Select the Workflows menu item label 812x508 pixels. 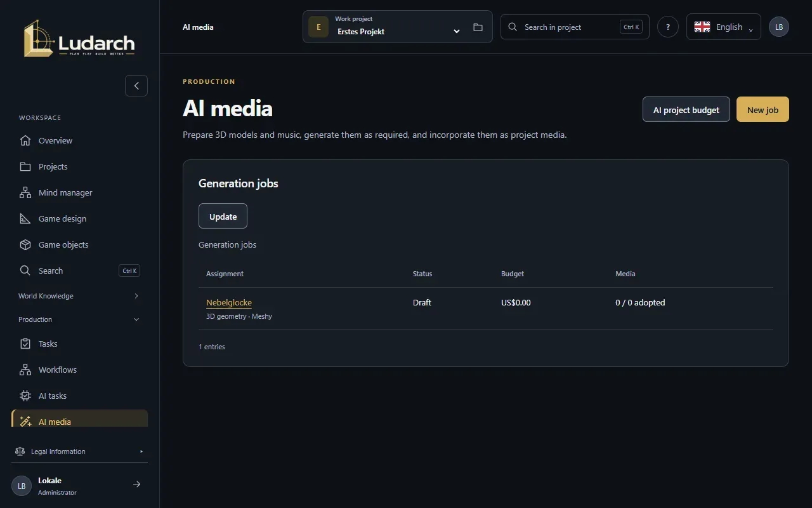click(58, 370)
